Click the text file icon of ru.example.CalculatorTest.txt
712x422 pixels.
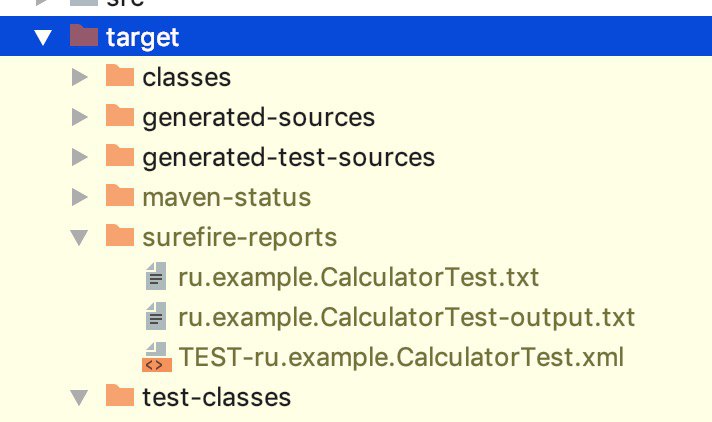[x=156, y=276]
